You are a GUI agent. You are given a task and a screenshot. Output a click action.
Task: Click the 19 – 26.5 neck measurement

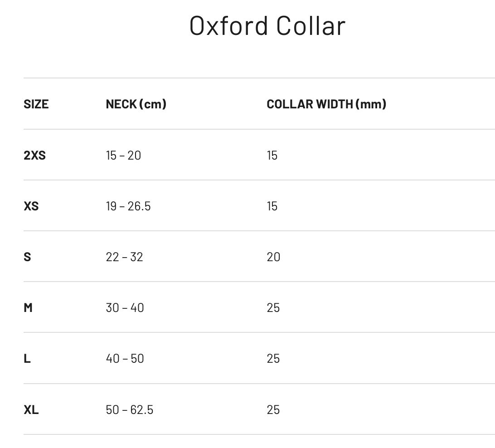tap(128, 206)
